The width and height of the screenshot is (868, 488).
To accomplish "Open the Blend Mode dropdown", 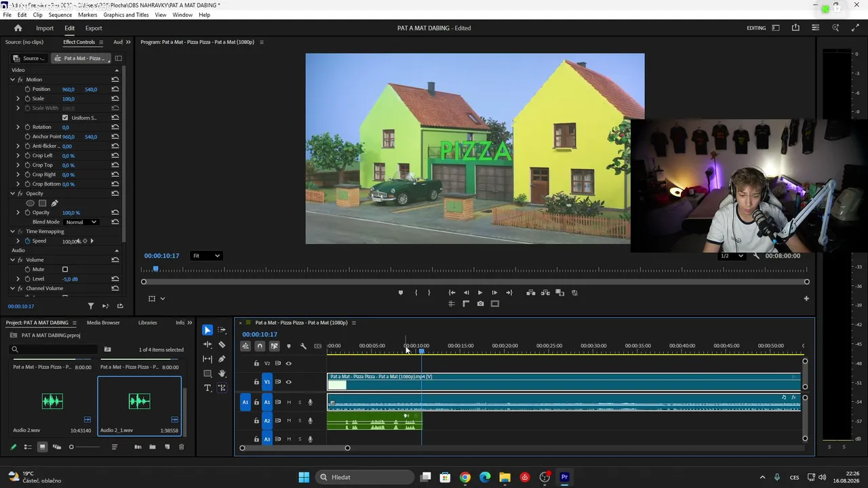I will (81, 222).
